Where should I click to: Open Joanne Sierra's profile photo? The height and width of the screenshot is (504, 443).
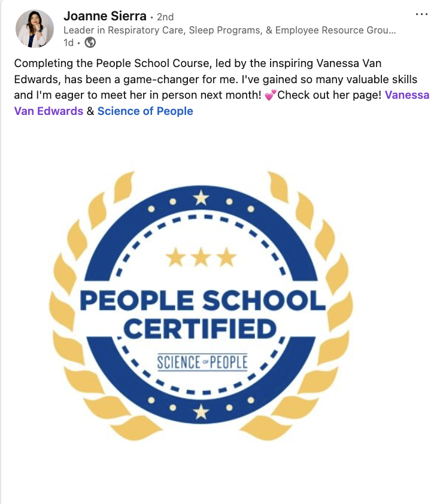click(35, 29)
